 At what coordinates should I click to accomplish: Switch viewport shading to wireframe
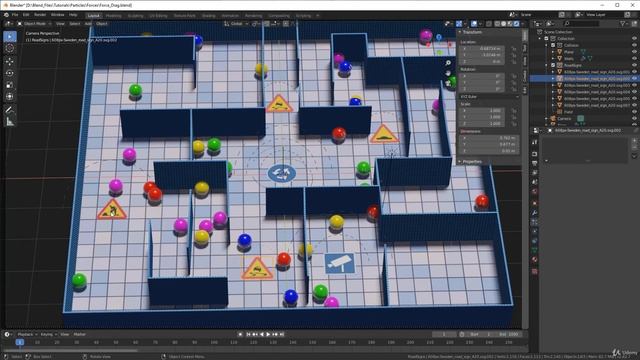[497, 24]
